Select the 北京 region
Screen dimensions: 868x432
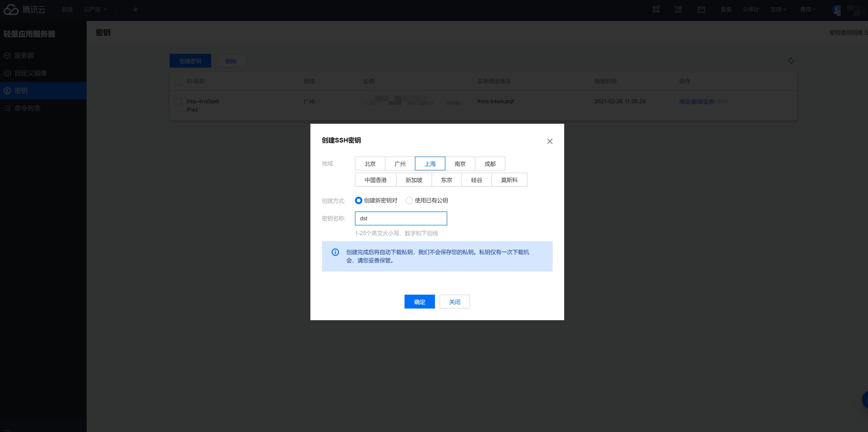point(370,164)
